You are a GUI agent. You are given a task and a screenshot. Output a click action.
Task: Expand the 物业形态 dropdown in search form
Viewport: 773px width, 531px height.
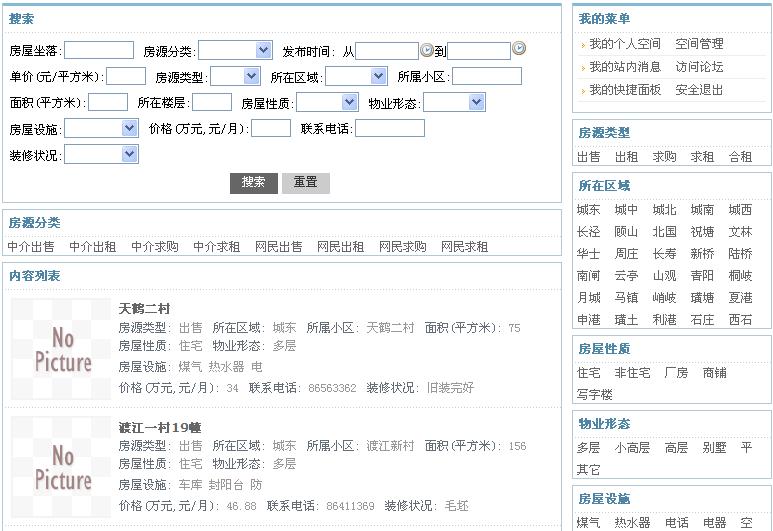[455, 103]
